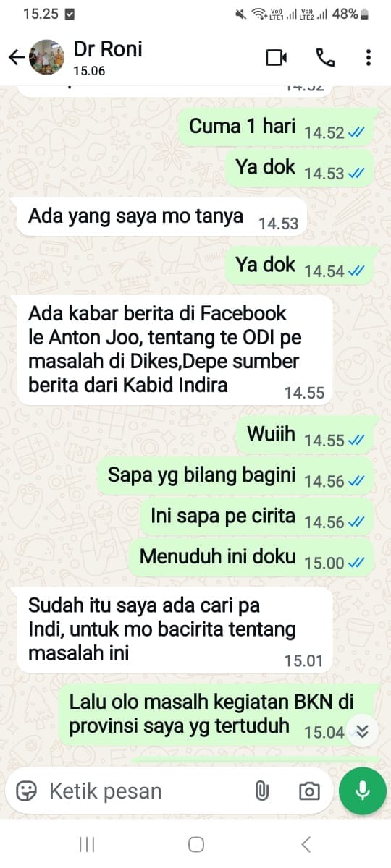The image size is (391, 868).
Task: Open the three-dot more options menu
Action: (369, 58)
